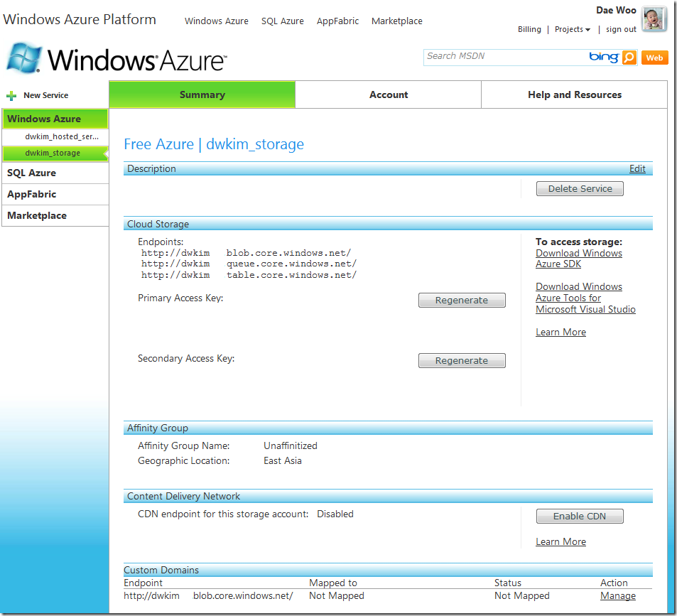Click the Windows Azure Platform title
The height and width of the screenshot is (616, 677).
[x=80, y=19]
